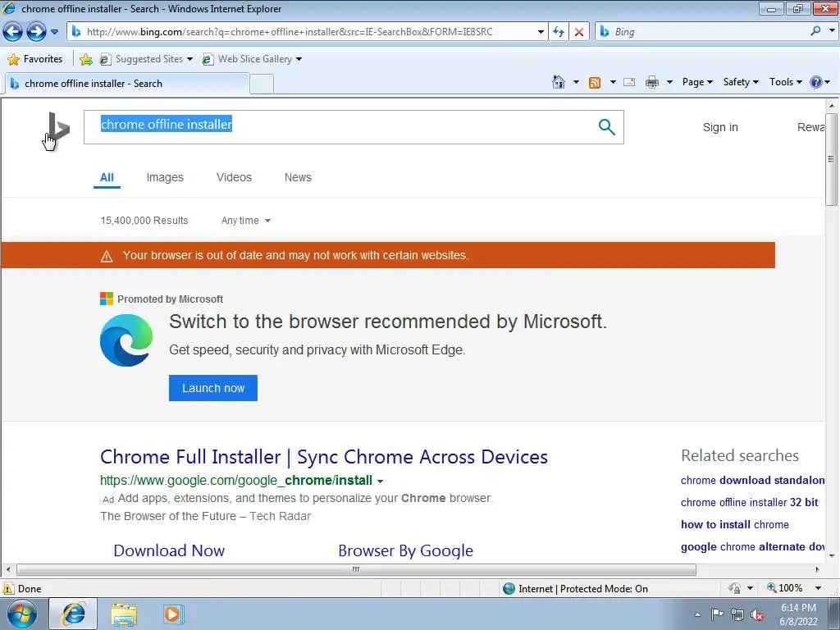Open the Tools menu
Viewport: 840px width, 630px height.
[785, 82]
